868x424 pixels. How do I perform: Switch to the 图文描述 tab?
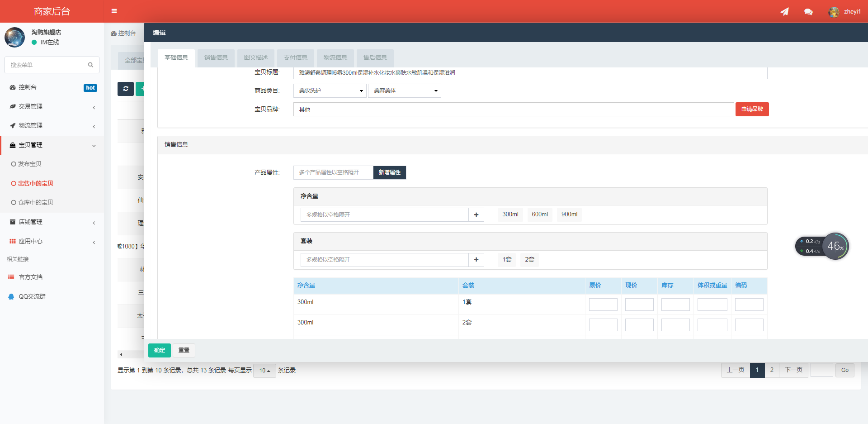click(255, 58)
